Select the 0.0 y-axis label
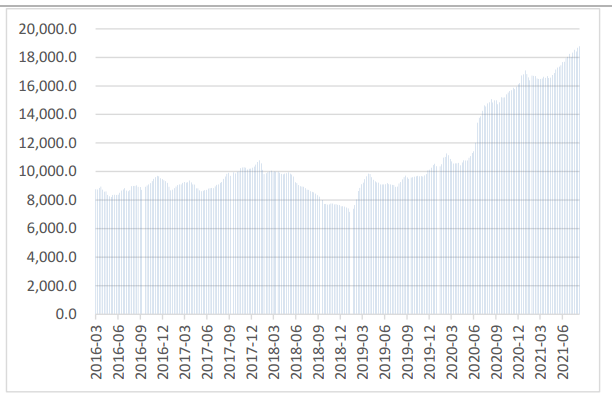The image size is (612, 396). [x=66, y=314]
